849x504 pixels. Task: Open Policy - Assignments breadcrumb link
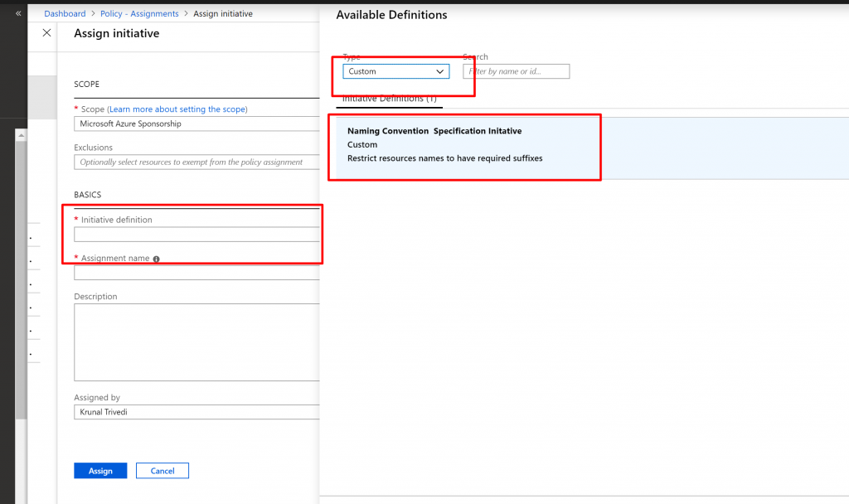pyautogui.click(x=139, y=14)
